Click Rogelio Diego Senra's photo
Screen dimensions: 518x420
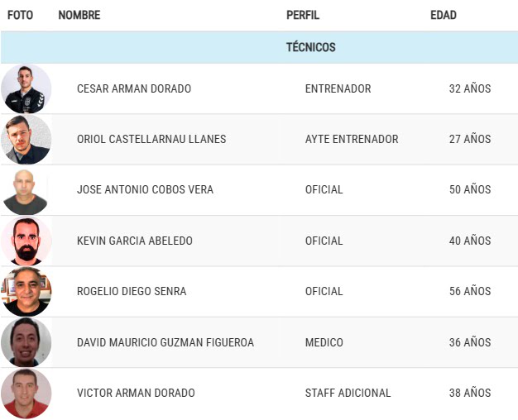click(x=26, y=292)
